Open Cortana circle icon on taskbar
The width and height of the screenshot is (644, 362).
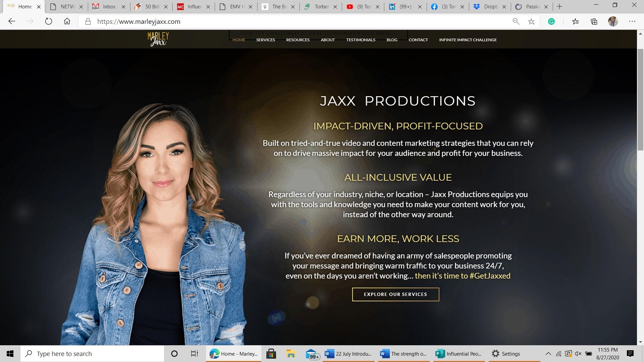pos(174,354)
